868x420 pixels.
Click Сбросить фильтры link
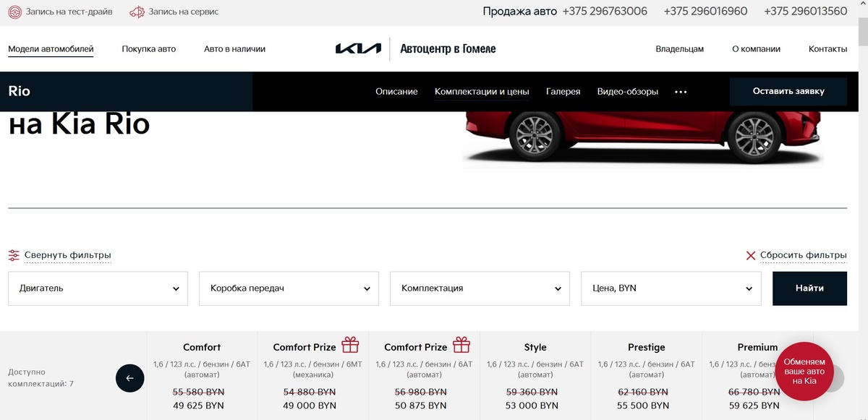(x=803, y=255)
